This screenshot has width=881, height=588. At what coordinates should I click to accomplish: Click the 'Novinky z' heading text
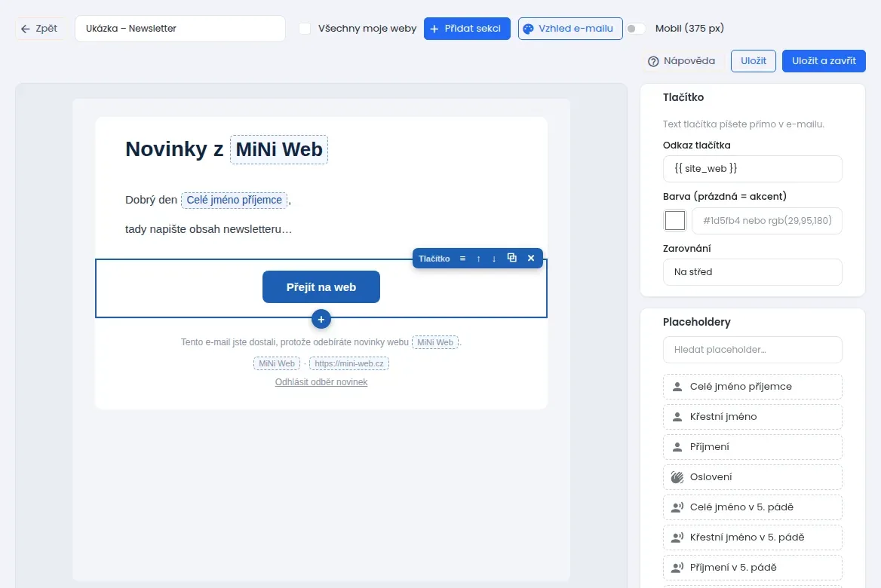[x=174, y=149]
